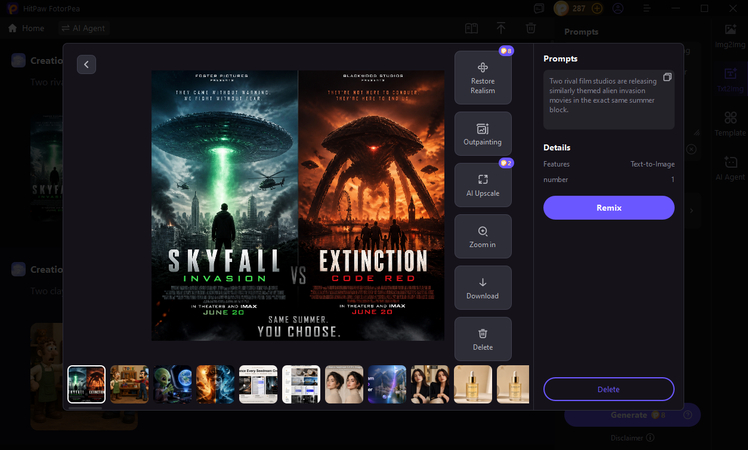Download the generated poster image
This screenshot has width=748, height=450.
point(483,288)
